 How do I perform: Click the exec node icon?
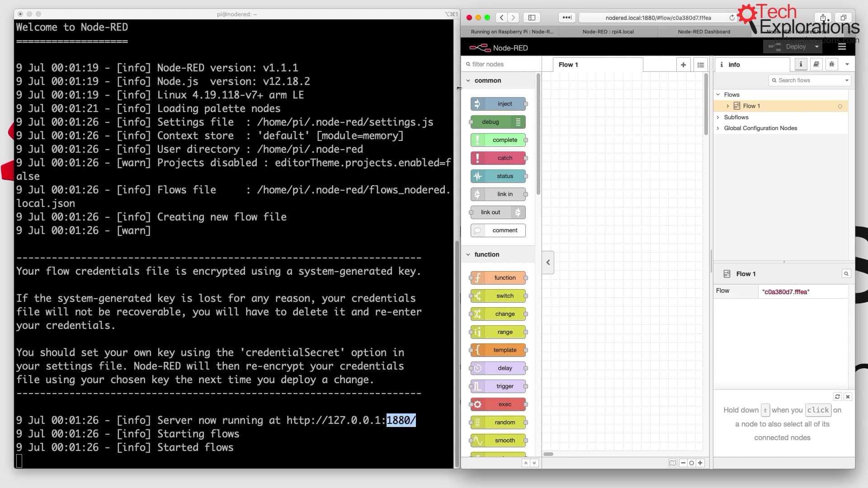(477, 404)
